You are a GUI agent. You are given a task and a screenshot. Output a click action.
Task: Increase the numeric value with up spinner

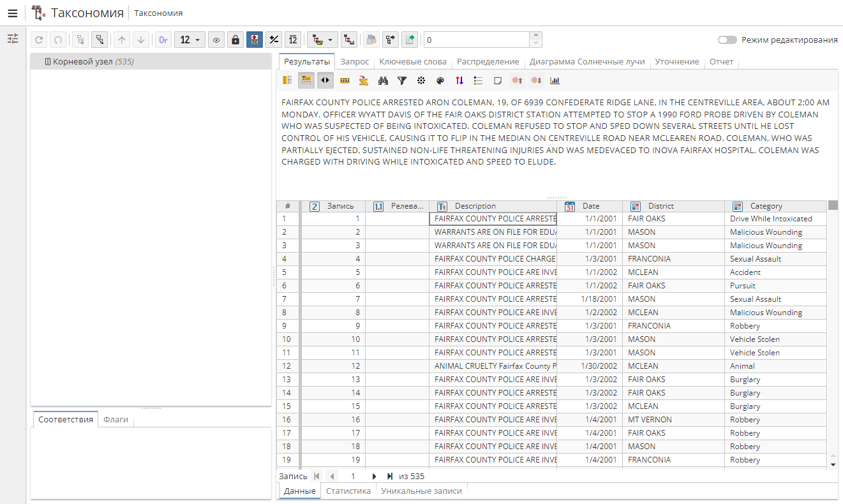[536, 36]
